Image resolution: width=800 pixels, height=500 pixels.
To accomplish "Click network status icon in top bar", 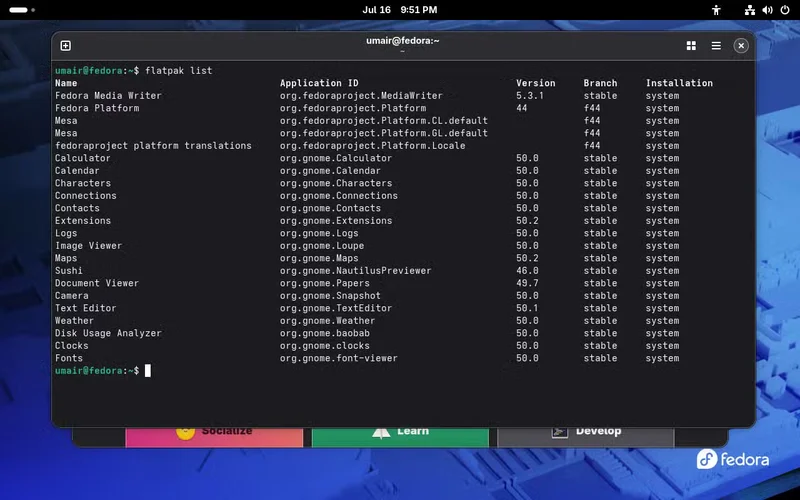I will 749,10.
